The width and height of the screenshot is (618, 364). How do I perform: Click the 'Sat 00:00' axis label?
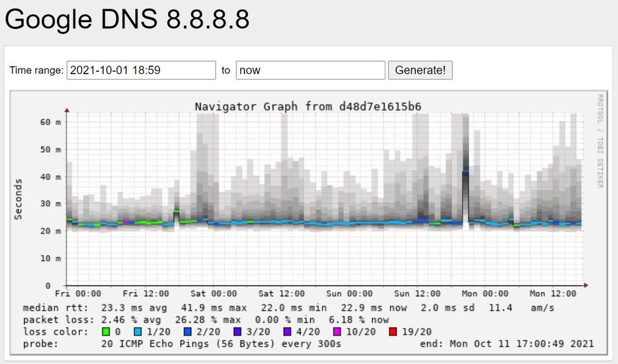click(213, 294)
